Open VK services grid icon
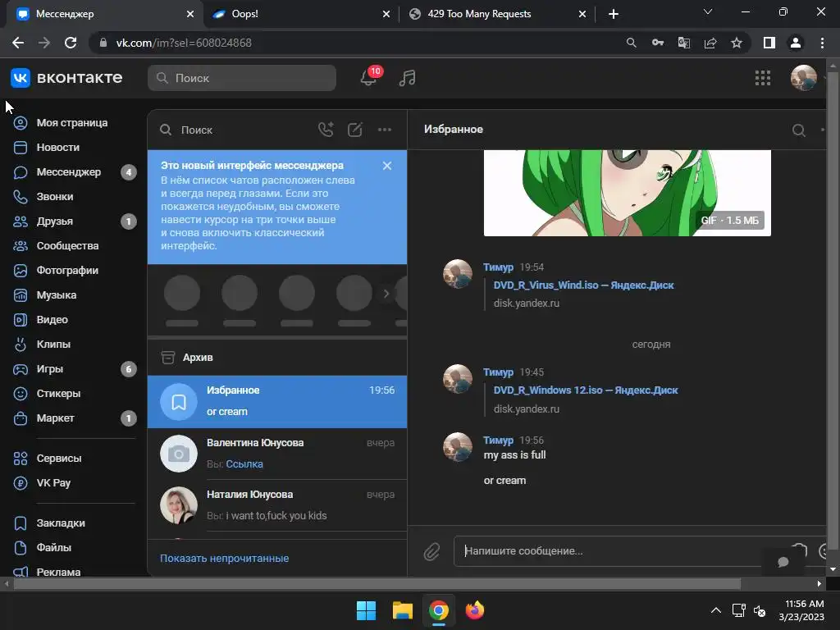The width and height of the screenshot is (840, 630). (x=763, y=78)
